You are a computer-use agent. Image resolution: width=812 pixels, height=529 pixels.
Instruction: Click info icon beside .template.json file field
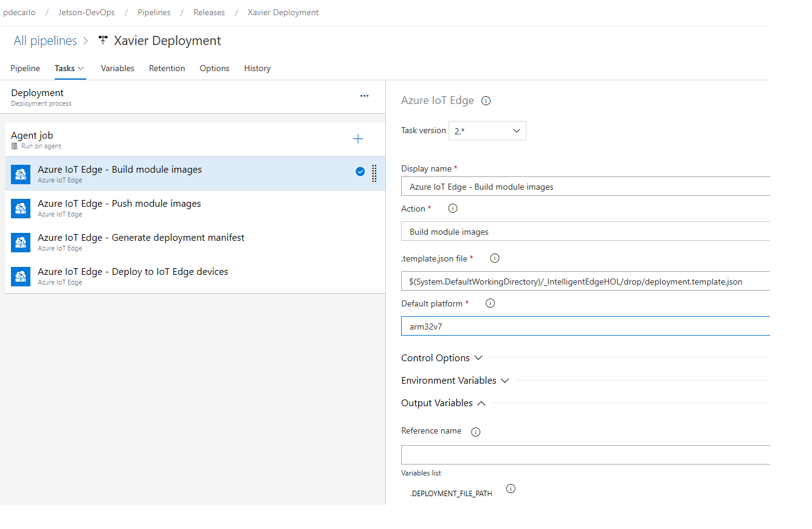494,258
